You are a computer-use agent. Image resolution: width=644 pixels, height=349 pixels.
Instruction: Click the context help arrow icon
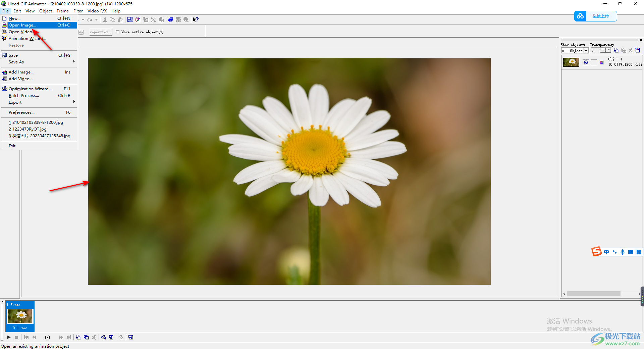pos(196,20)
